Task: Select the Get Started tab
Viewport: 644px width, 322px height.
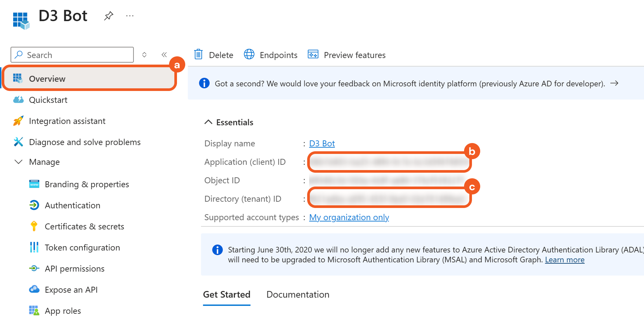Action: point(227,294)
